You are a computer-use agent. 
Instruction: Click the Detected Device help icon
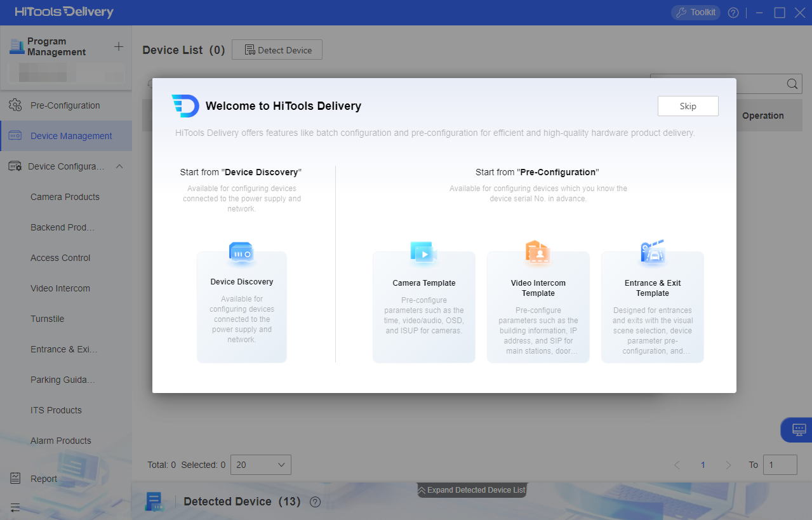click(315, 502)
